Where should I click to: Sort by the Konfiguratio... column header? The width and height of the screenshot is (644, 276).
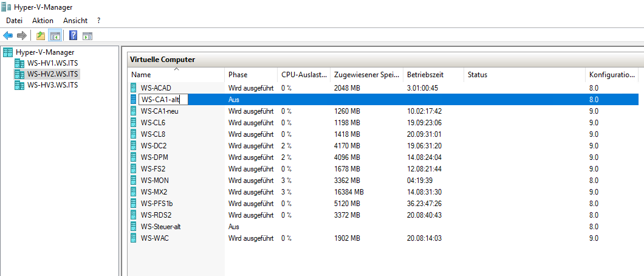[612, 75]
